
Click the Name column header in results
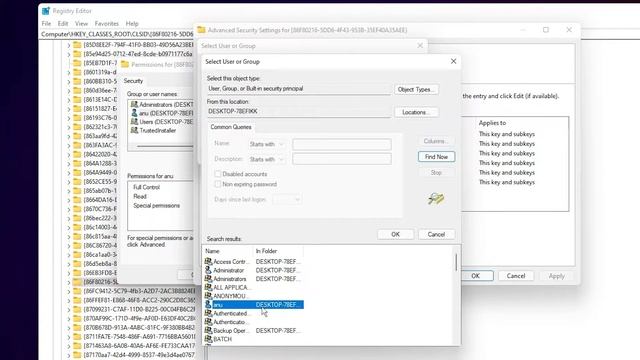pyautogui.click(x=228, y=251)
